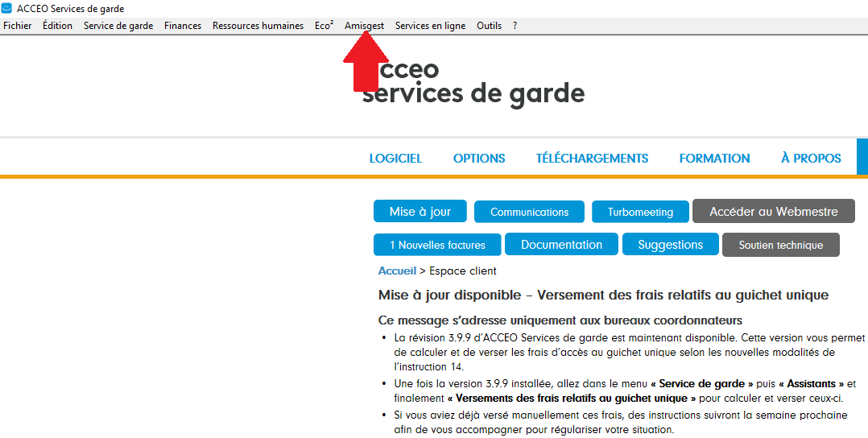Click the Soutien technique button
This screenshot has width=868, height=438.
(780, 245)
